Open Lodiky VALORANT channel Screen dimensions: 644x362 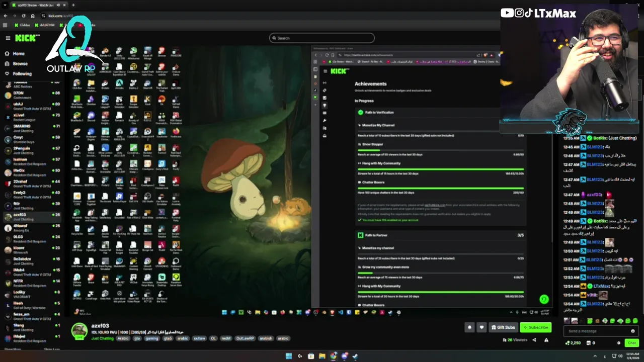31,294
